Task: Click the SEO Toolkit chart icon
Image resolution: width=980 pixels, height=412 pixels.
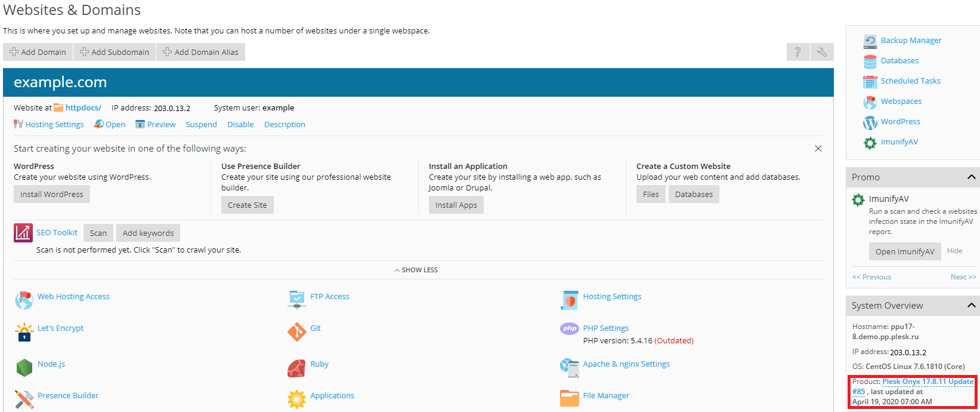Action: click(x=23, y=233)
